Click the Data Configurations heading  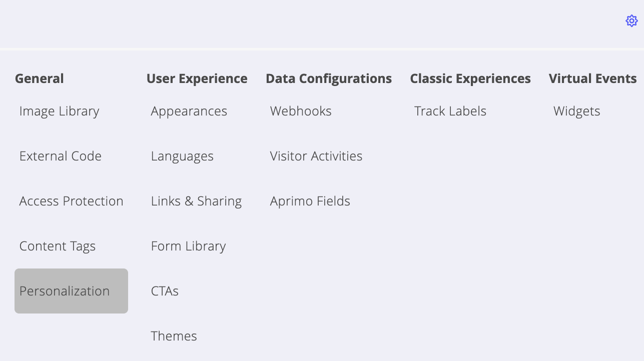coord(328,78)
